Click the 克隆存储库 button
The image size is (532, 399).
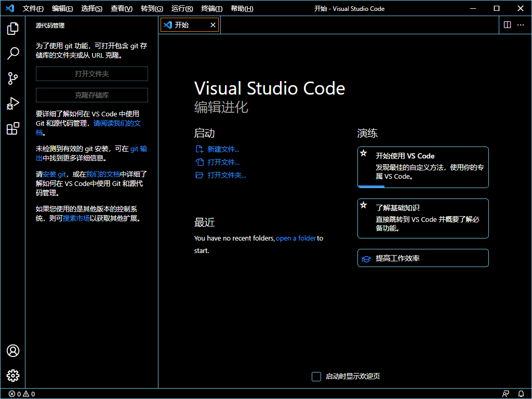coord(91,95)
